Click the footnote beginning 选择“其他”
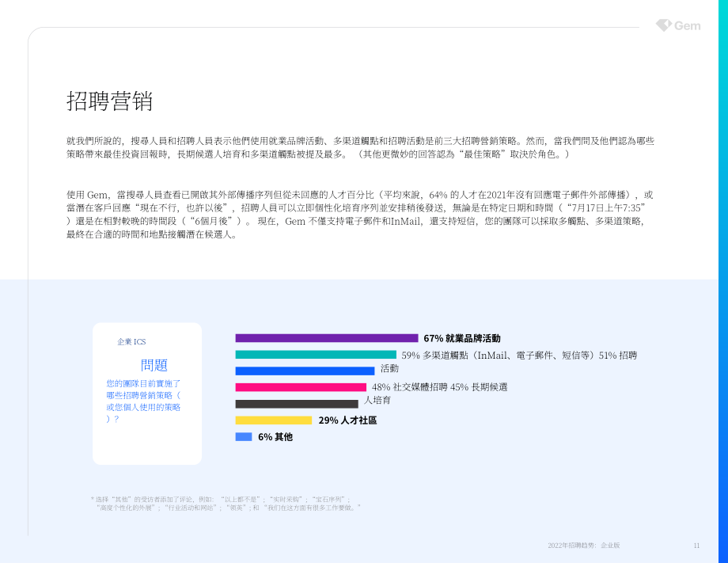 [226, 504]
